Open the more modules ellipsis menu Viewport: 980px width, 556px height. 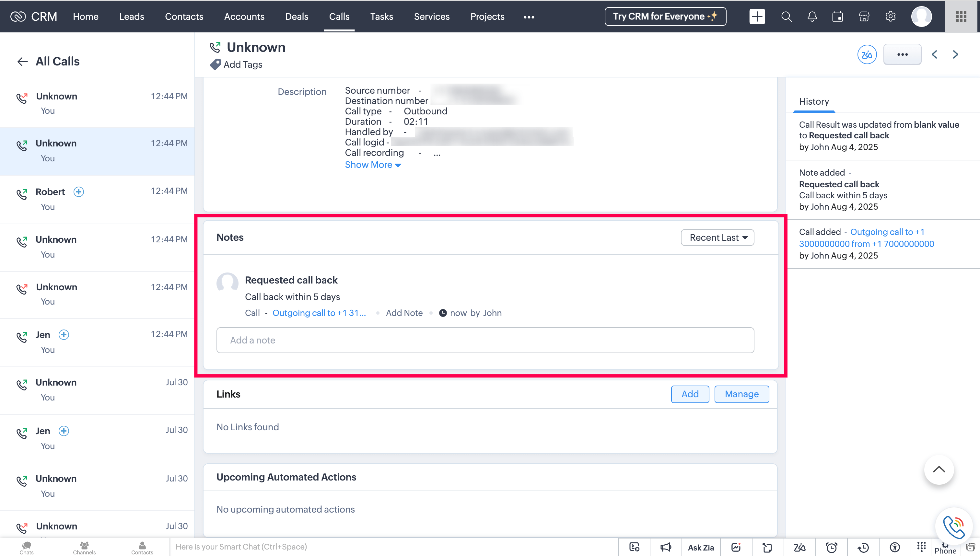(x=529, y=17)
